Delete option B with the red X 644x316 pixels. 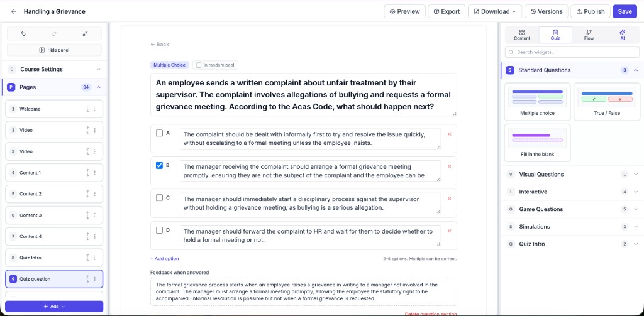[x=449, y=166]
